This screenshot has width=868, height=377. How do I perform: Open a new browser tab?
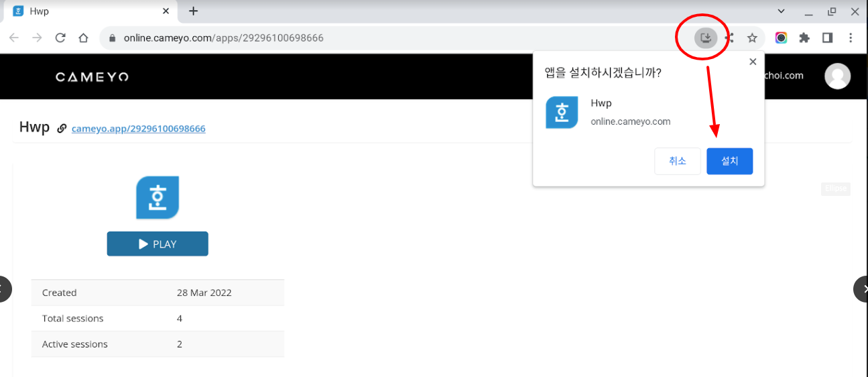pyautogui.click(x=193, y=11)
